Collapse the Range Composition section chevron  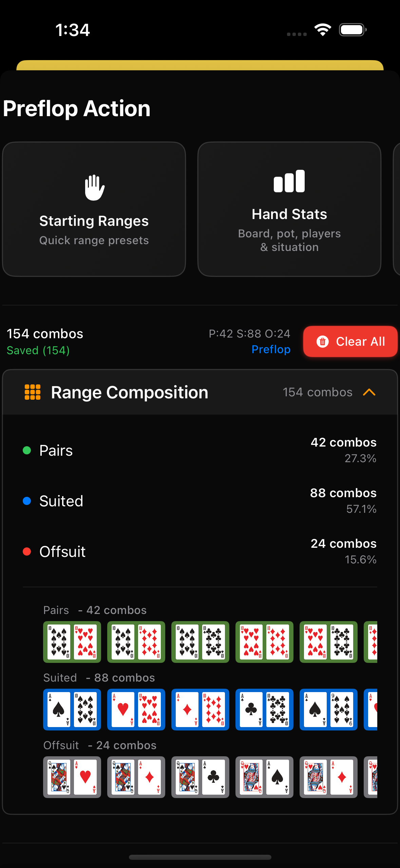[x=369, y=393]
